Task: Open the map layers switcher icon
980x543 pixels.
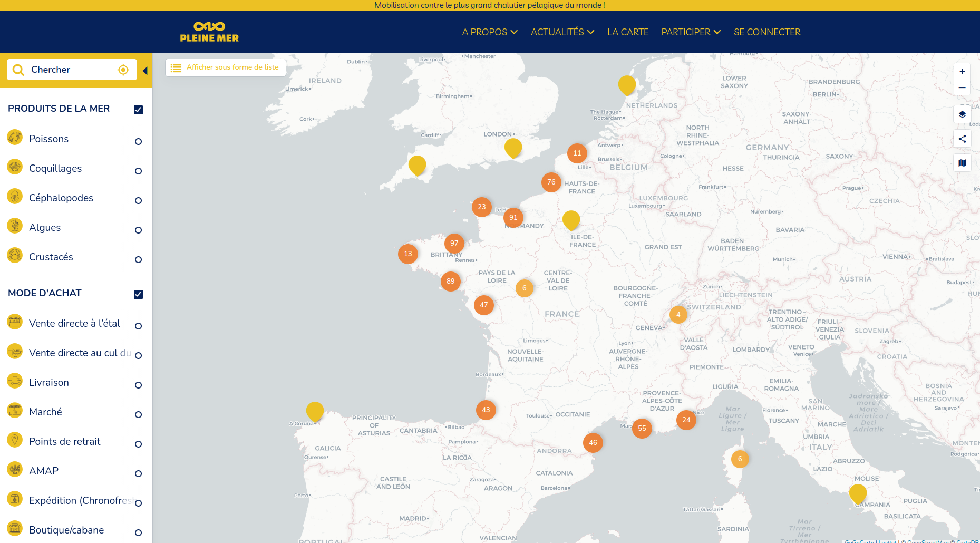Action: tap(962, 114)
